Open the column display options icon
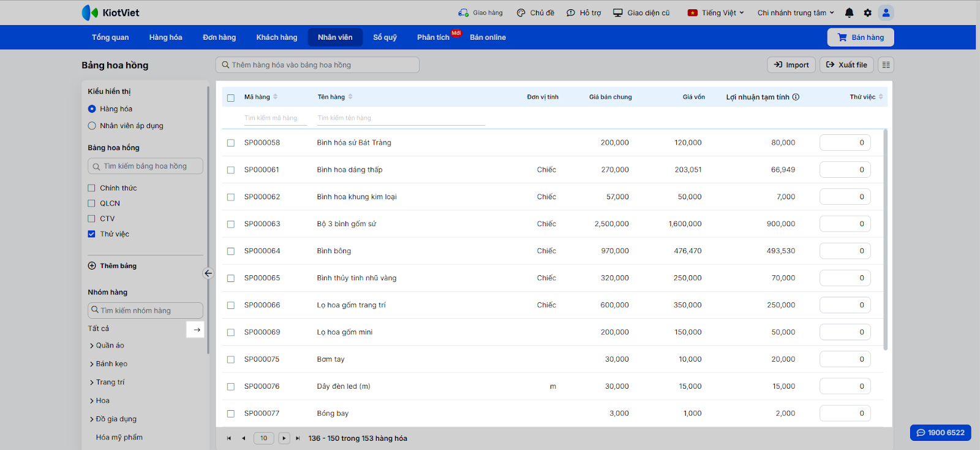This screenshot has width=980, height=450. point(886,65)
